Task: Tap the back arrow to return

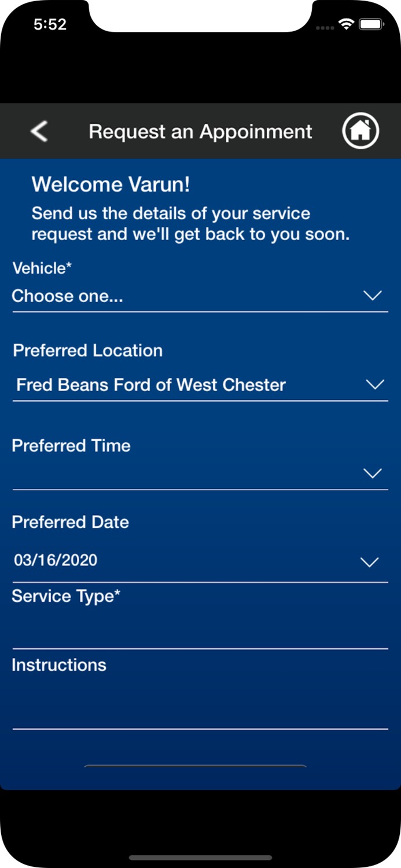Action: point(38,131)
